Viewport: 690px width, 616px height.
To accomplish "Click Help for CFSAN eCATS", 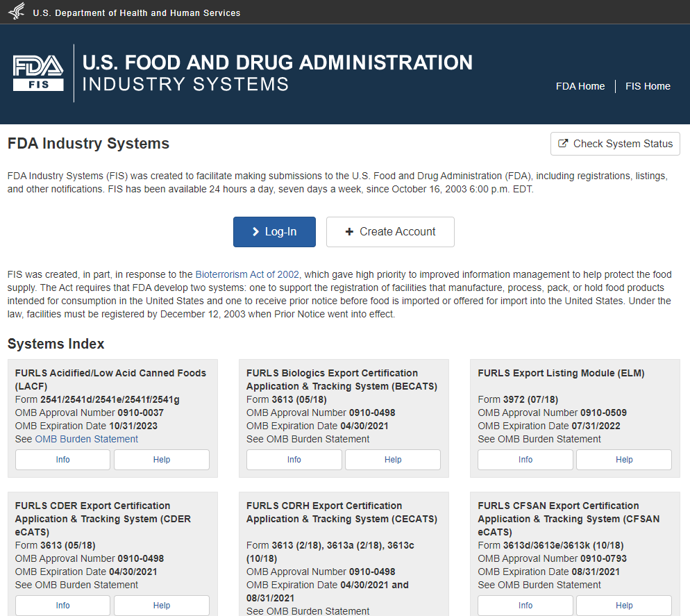I will pos(624,606).
